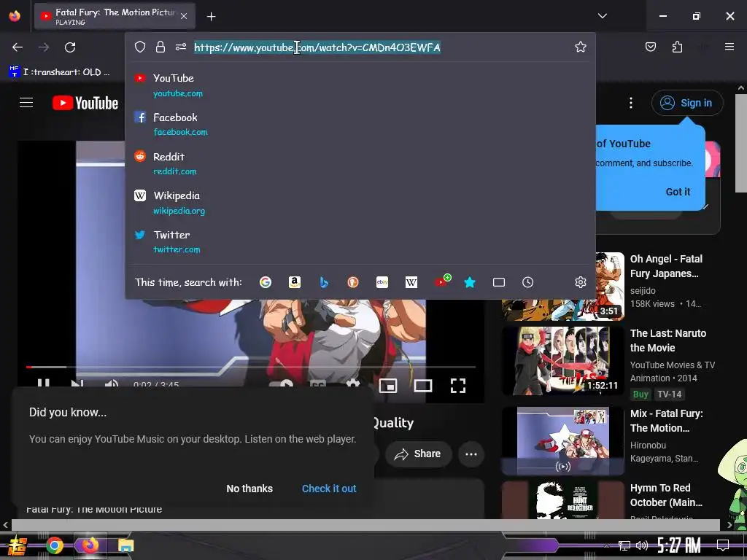Open The Last: Naruto the Movie thumbnail
The image size is (747, 560).
[562, 360]
